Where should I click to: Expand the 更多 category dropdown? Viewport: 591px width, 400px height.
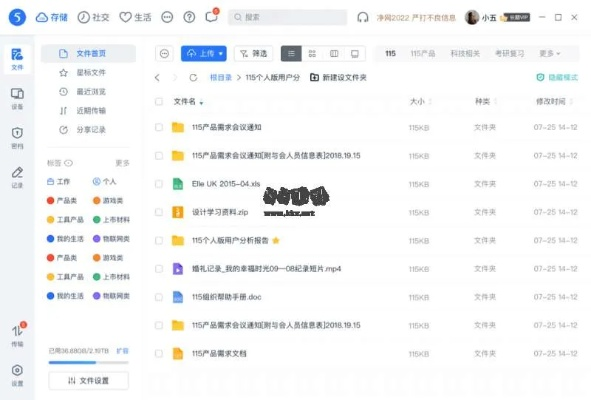point(550,54)
